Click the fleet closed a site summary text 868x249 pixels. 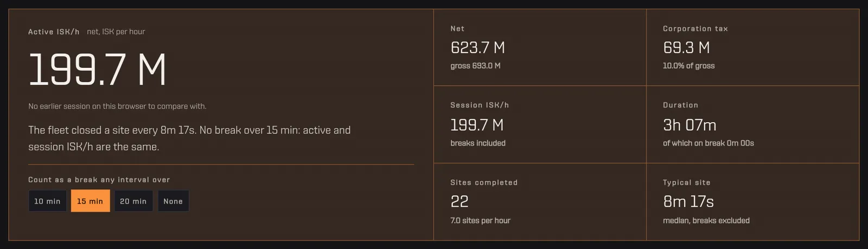coord(189,138)
